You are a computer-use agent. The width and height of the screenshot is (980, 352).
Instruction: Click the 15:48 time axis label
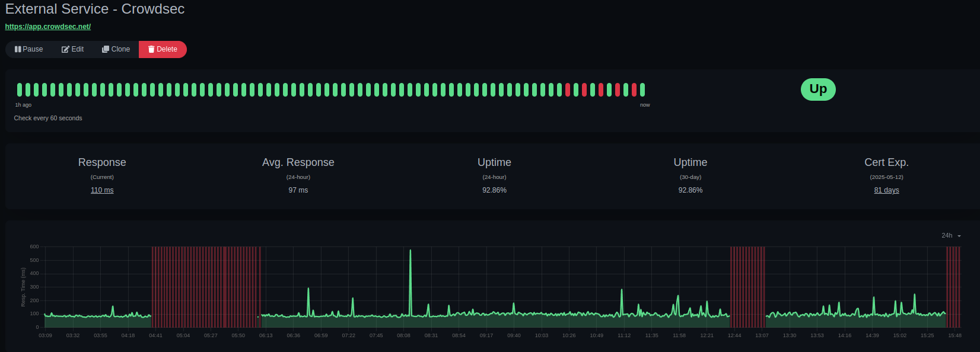954,335
